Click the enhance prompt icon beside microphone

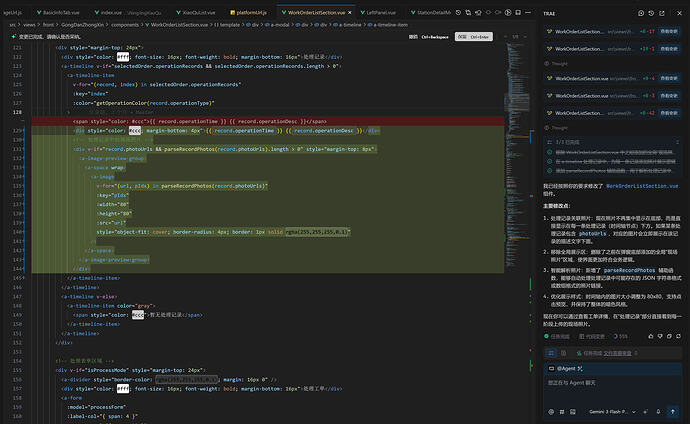pyautogui.click(x=646, y=412)
